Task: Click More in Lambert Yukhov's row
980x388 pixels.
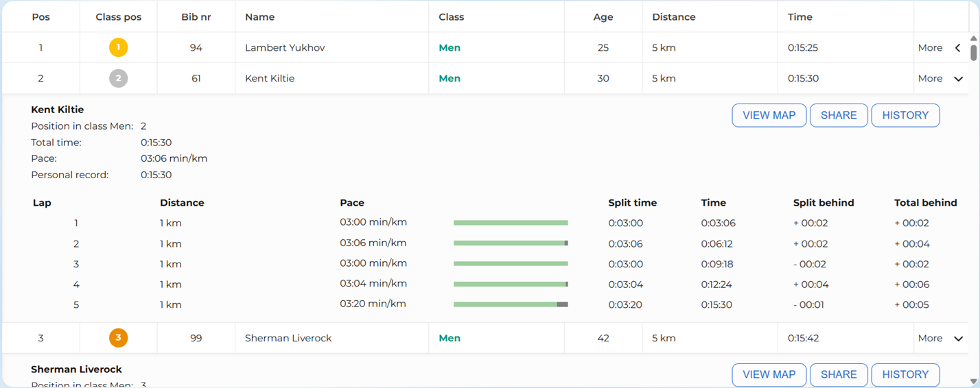Action: [x=930, y=48]
